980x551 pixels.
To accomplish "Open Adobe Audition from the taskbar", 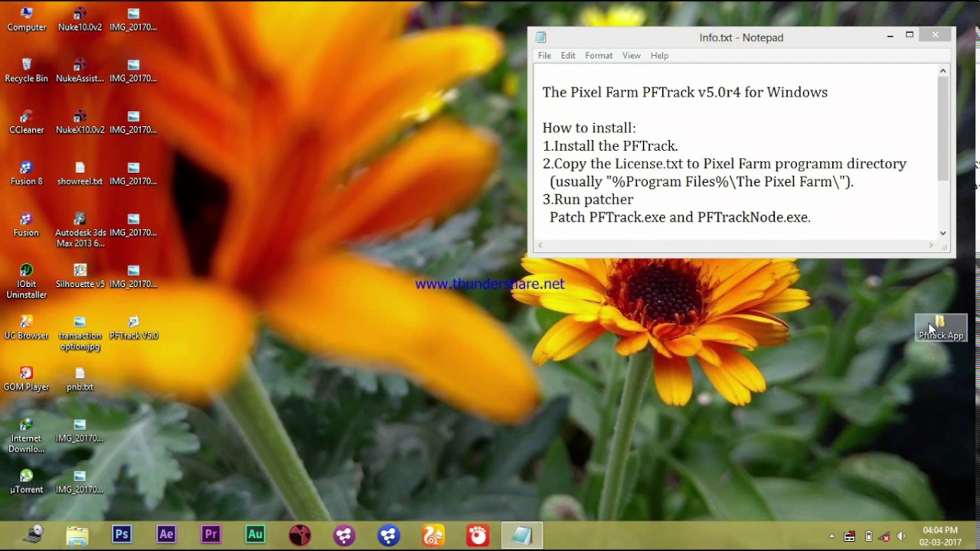I will tap(255, 535).
